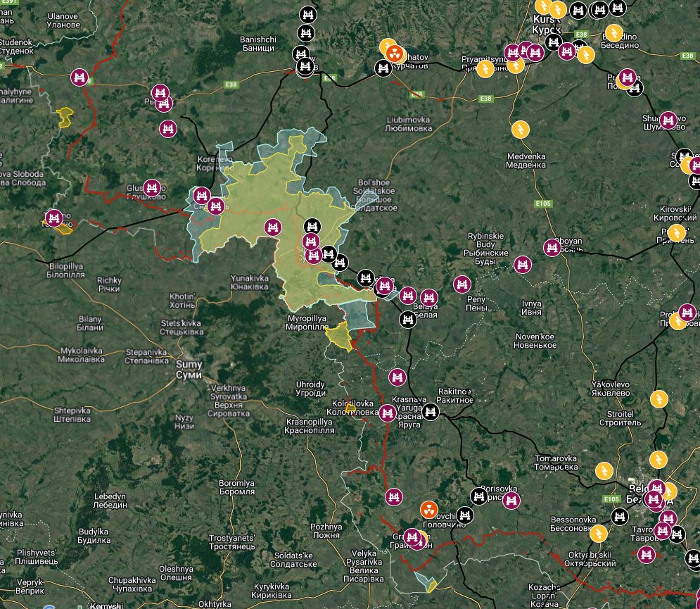Image resolution: width=700 pixels, height=609 pixels.
Task: Click the Banishchi label
Action: (x=258, y=44)
